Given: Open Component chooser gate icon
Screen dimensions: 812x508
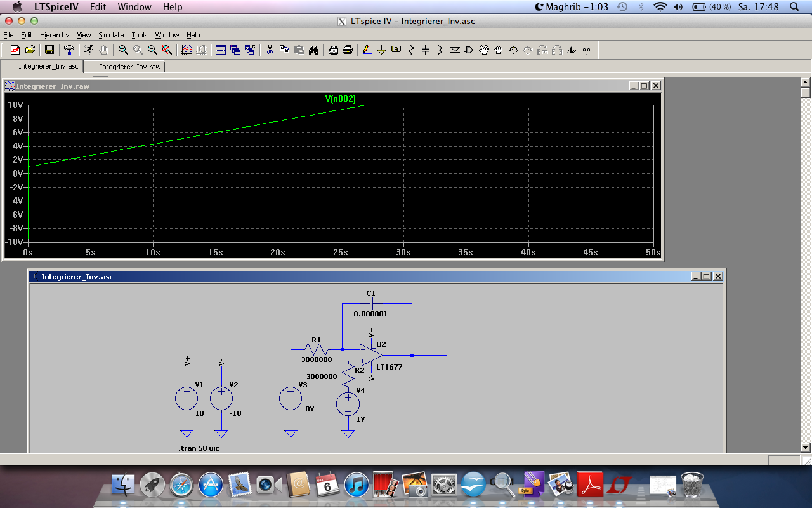Looking at the screenshot, I should click(x=469, y=50).
